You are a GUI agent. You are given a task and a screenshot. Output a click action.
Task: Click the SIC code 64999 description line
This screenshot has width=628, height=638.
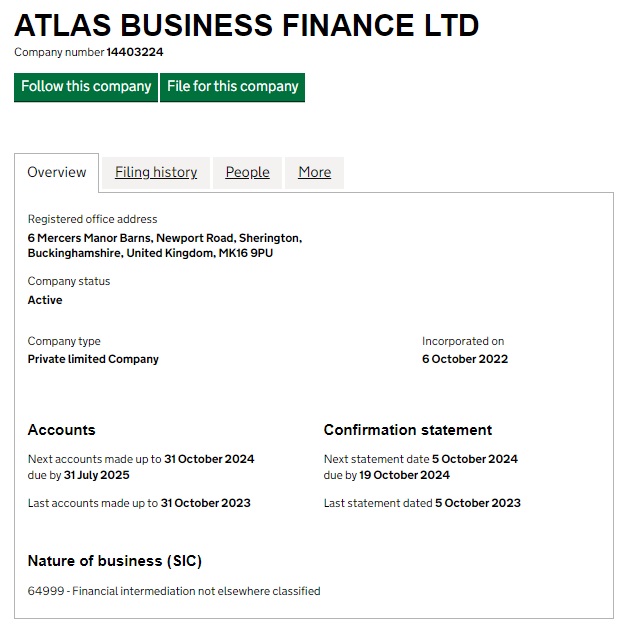tap(174, 591)
